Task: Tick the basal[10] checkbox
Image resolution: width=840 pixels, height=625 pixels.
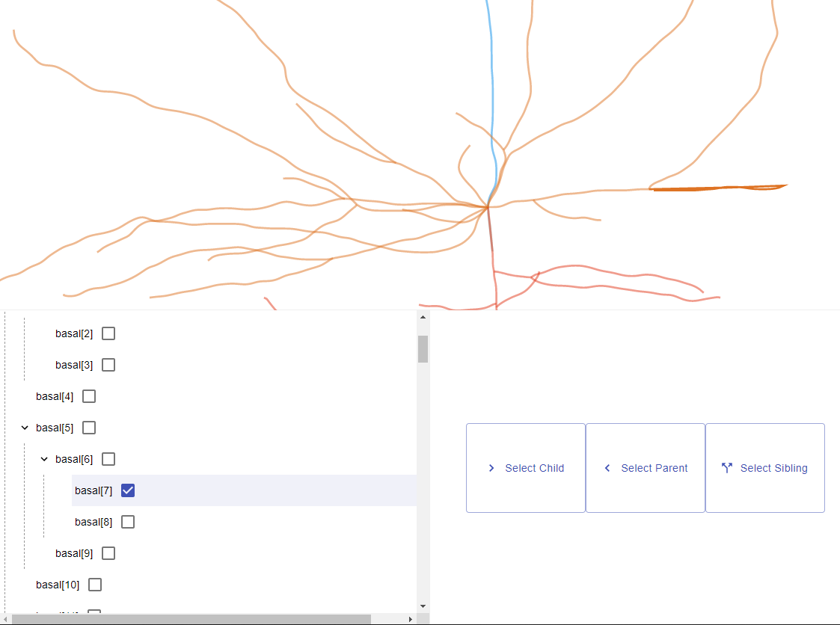Action: [x=95, y=585]
